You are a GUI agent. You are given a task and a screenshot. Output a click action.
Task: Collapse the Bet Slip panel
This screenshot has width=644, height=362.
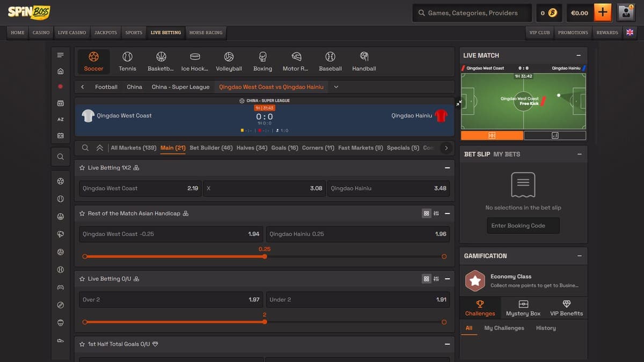pos(579,154)
